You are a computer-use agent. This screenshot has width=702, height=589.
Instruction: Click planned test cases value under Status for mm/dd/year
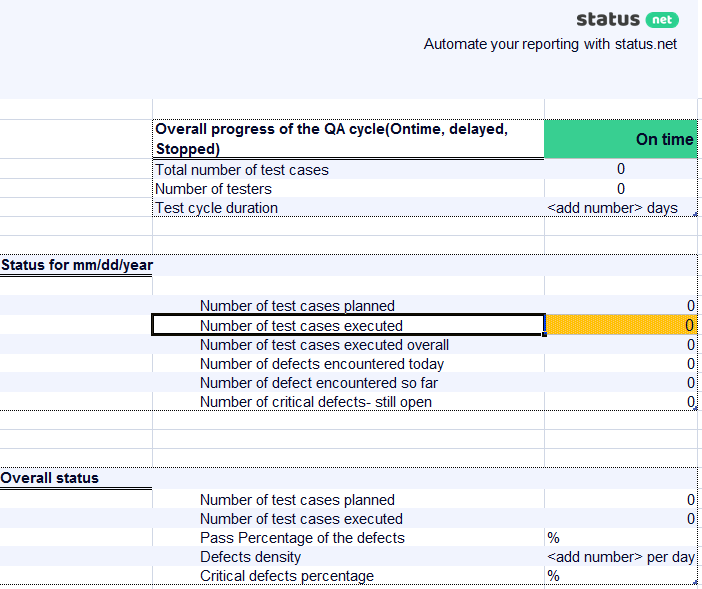[x=621, y=305]
